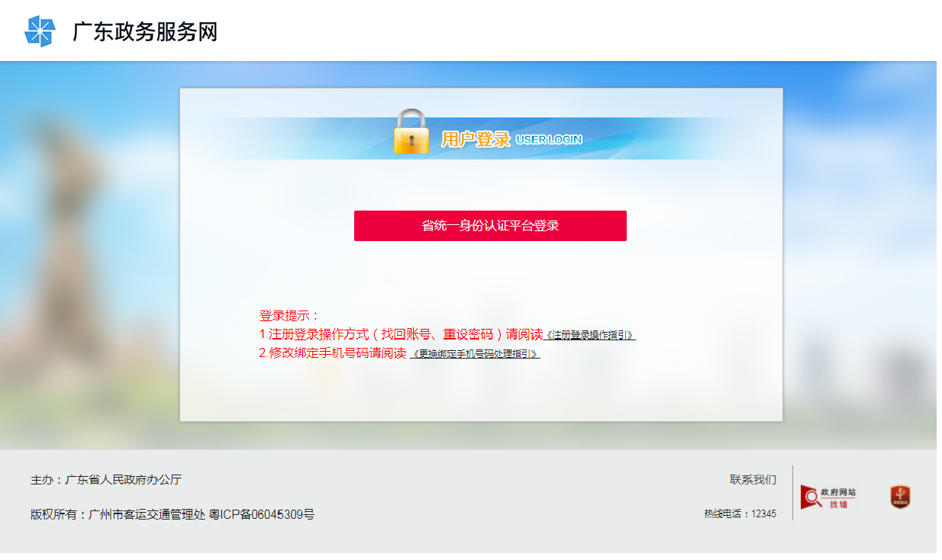
Task: Click the USER LOGIN banner text
Action: coord(549,140)
